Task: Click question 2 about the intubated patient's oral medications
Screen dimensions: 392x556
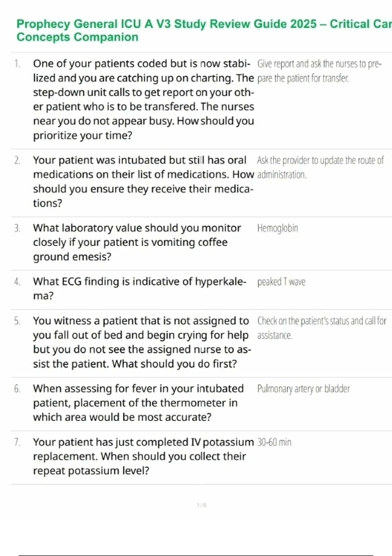Action: pyautogui.click(x=143, y=182)
